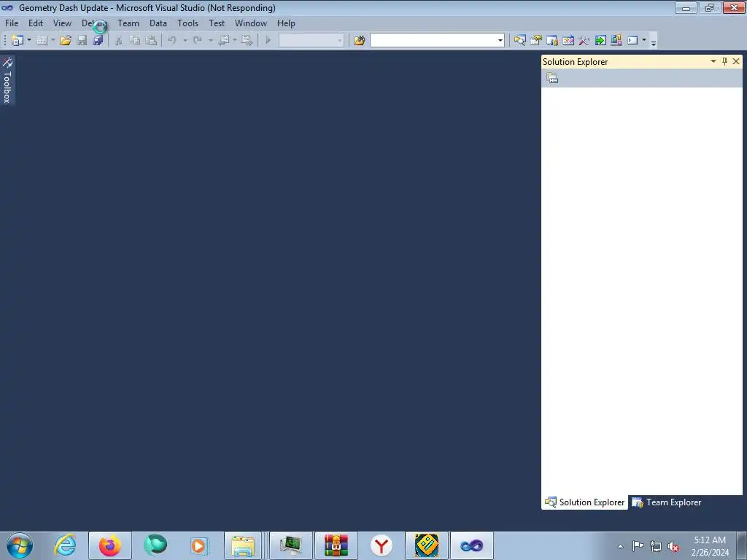Screen dimensions: 747x560
Task: Toggle the Solution Explorer auto-hide pin
Action: (724, 61)
